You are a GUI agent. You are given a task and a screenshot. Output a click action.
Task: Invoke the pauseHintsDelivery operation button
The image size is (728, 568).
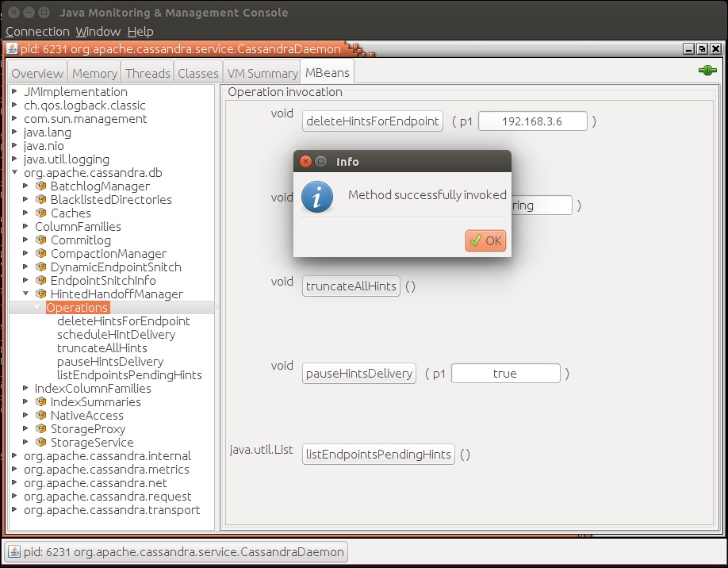coord(359,373)
